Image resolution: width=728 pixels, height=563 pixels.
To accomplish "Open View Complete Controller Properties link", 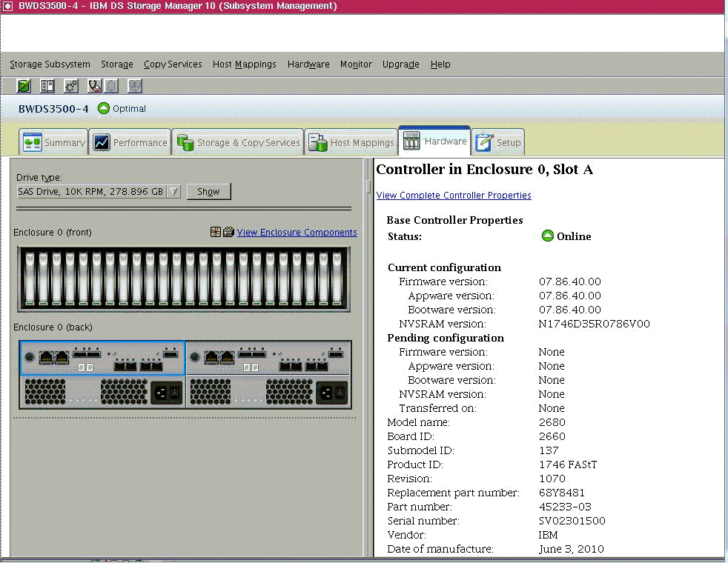I will [453, 195].
